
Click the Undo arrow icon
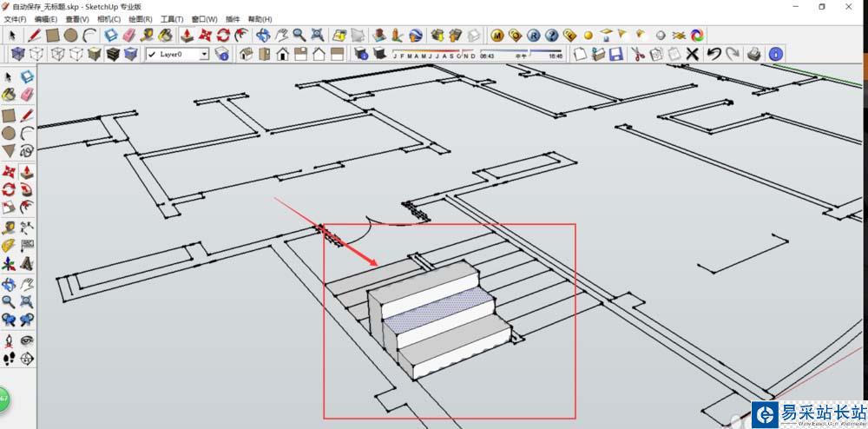[x=714, y=54]
